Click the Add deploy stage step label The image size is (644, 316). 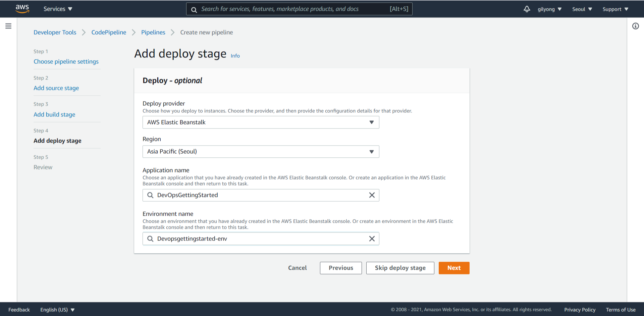[x=57, y=141]
